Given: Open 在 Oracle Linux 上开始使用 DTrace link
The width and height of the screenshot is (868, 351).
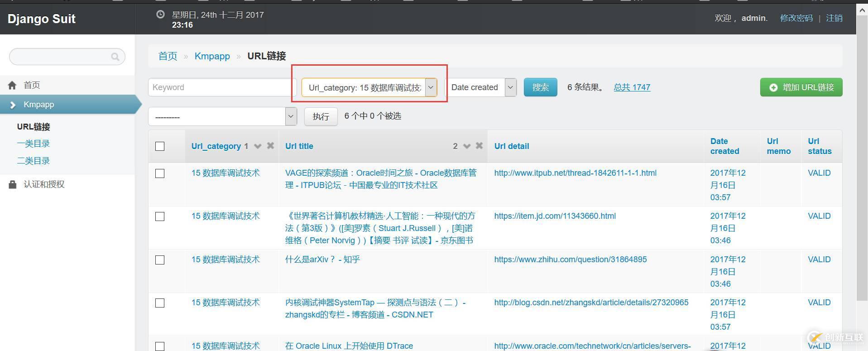Looking at the screenshot, I should (x=349, y=346).
